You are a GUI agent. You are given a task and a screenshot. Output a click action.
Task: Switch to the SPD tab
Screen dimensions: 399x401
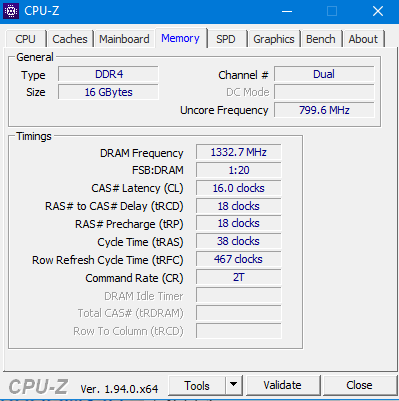[226, 39]
